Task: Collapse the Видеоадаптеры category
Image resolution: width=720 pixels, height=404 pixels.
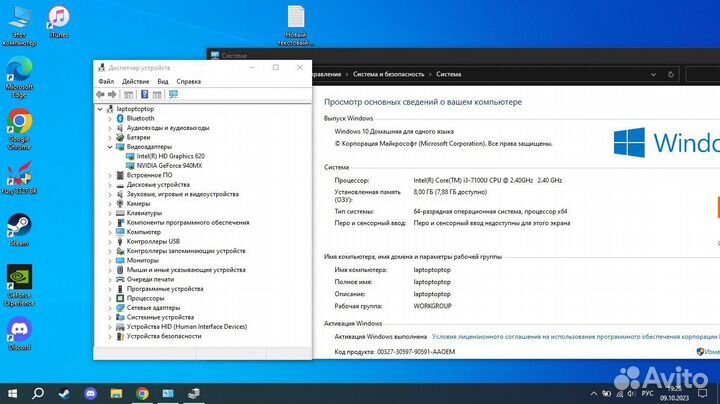Action: [110, 147]
